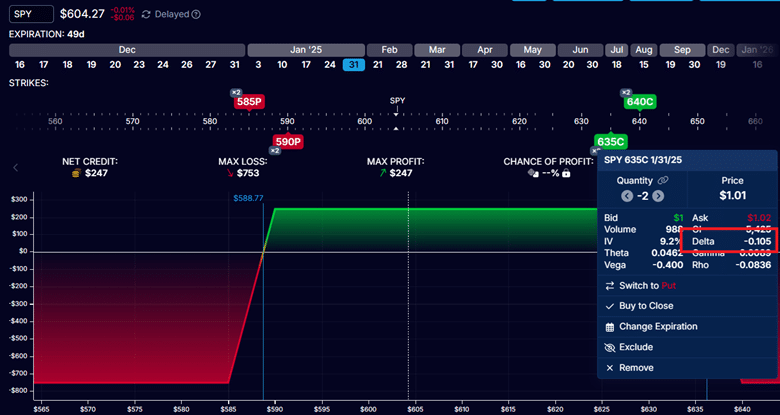The width and height of the screenshot is (780, 415).
Task: Click the MAX PROFIT $247 value
Action: [400, 173]
